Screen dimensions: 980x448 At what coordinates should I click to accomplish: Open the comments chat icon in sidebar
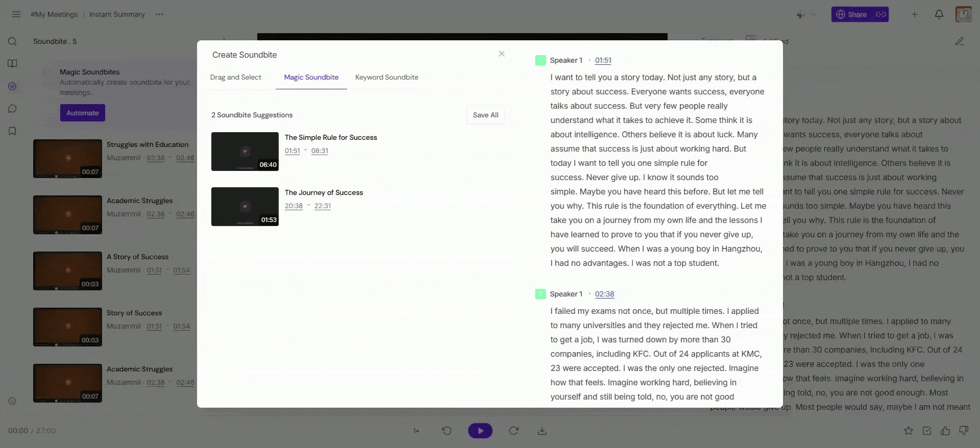13,109
